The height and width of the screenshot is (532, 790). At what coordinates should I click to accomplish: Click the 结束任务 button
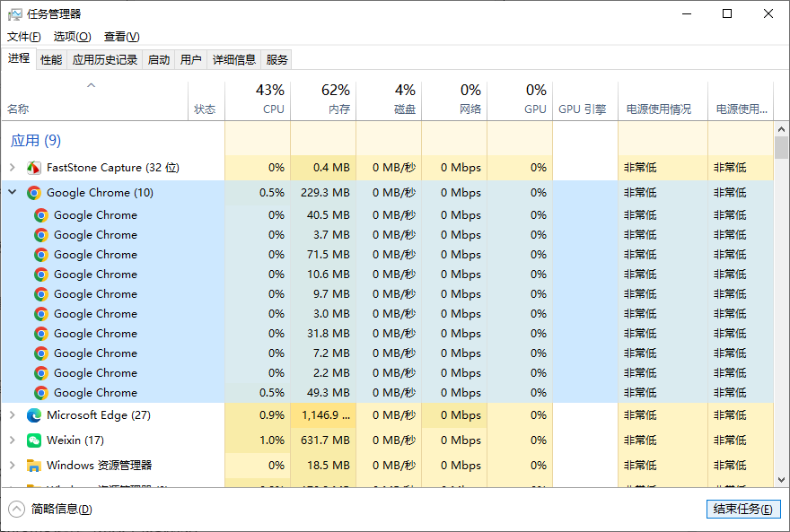click(742, 510)
